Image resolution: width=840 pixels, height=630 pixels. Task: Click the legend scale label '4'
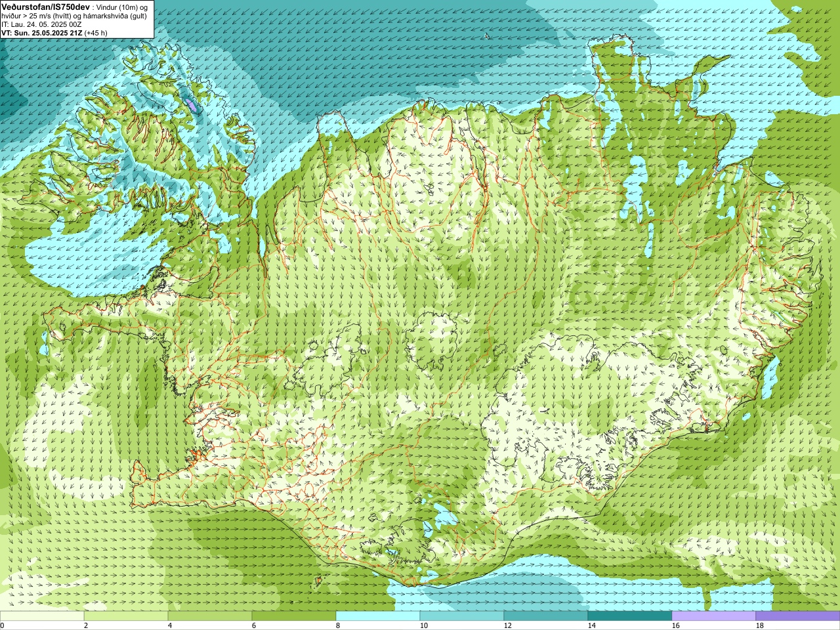170,625
